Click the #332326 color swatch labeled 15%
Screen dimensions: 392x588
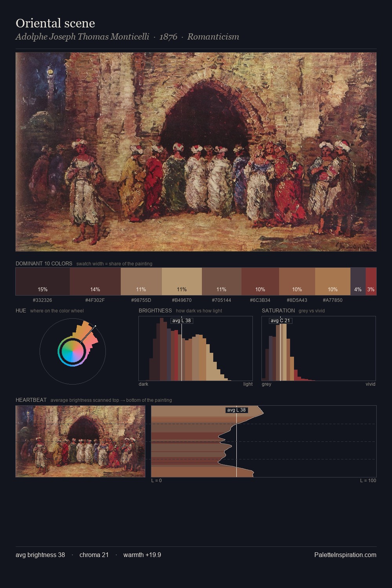(43, 281)
